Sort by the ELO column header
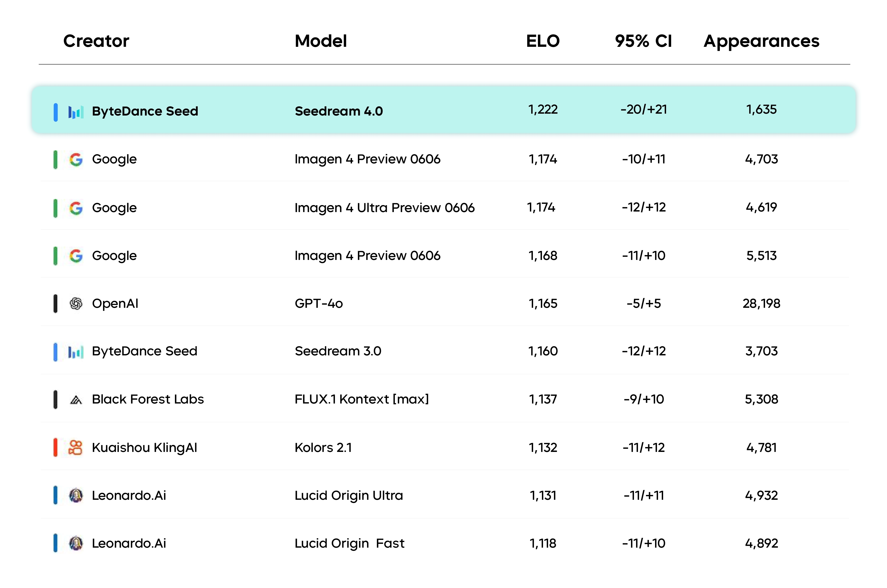 pyautogui.click(x=543, y=41)
